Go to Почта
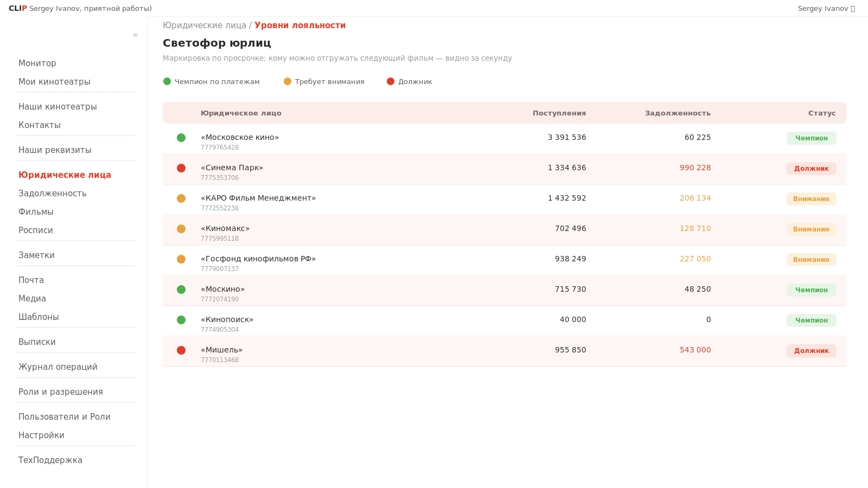The width and height of the screenshot is (868, 488). [x=31, y=280]
